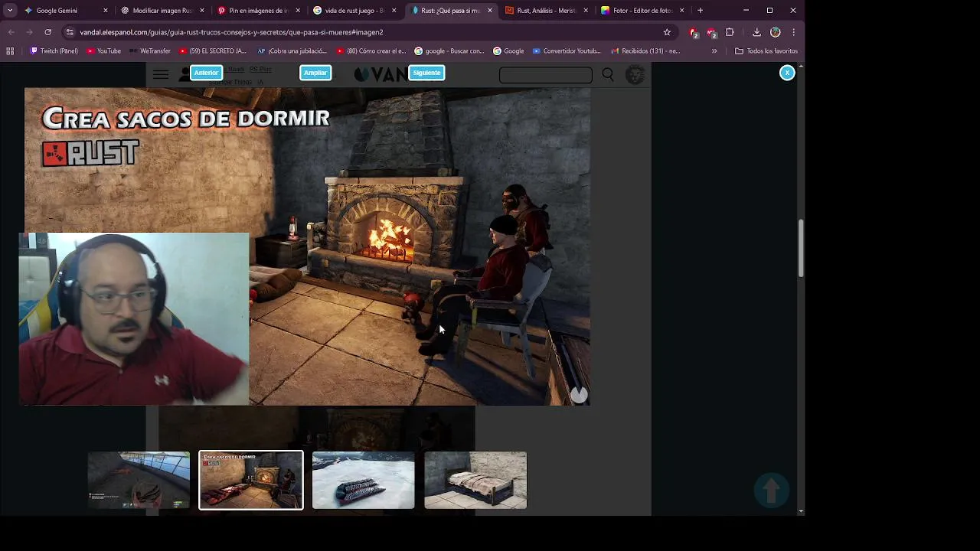This screenshot has width=980, height=551.
Task: Open the Twitch (Panel) bookmark
Action: tap(54, 51)
